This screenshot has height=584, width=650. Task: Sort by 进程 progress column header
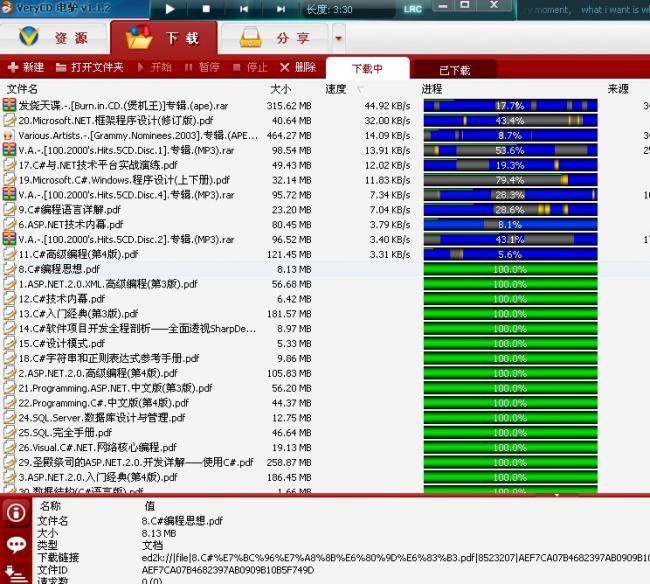click(432, 89)
